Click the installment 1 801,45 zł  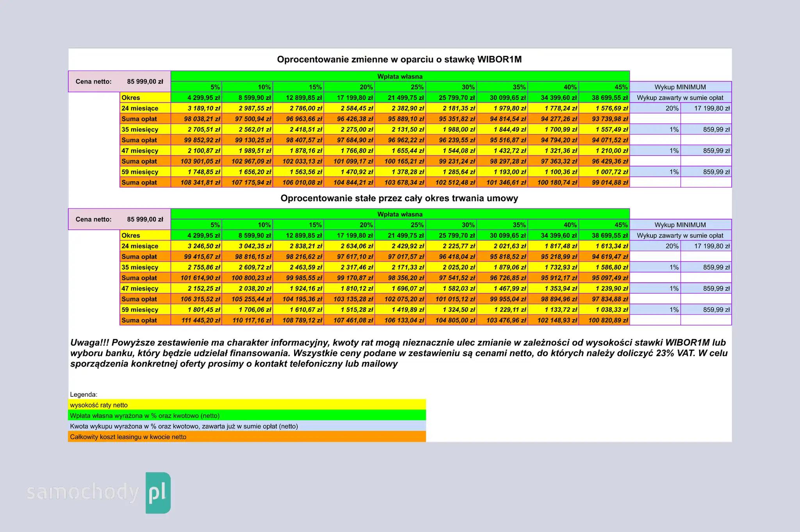[x=196, y=309]
